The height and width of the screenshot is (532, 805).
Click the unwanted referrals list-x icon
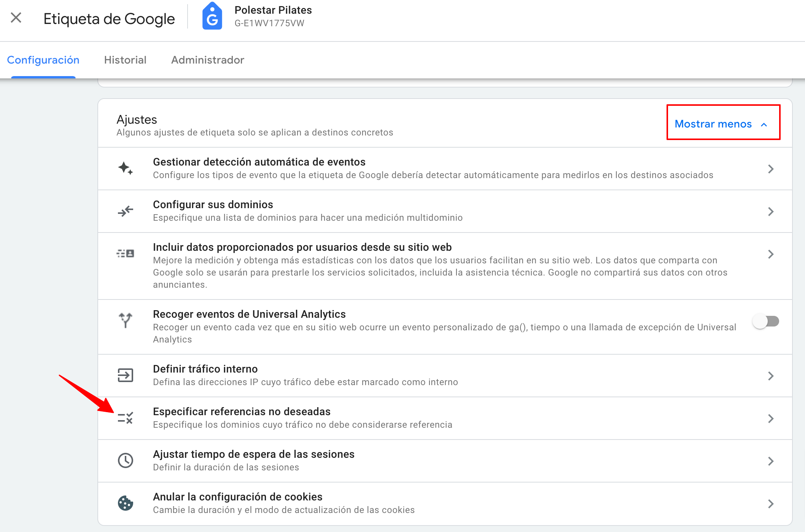125,418
